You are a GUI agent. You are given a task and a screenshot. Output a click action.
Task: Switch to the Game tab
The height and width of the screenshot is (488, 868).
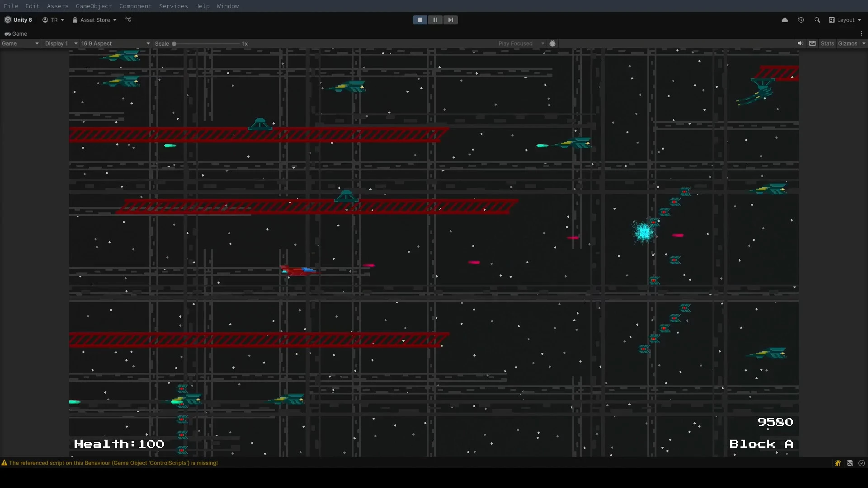(16, 33)
